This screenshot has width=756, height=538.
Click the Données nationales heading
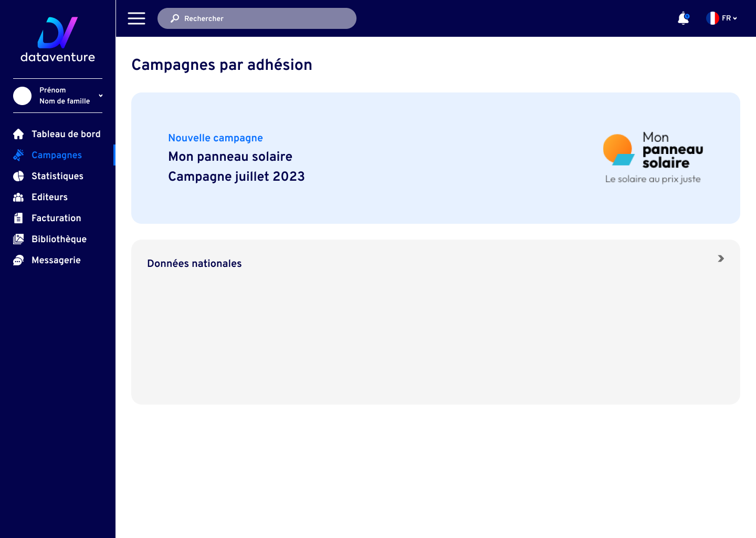(194, 263)
